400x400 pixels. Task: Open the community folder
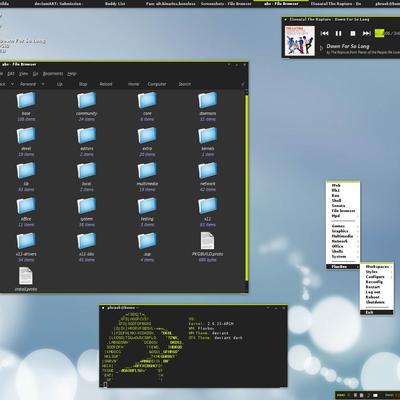pyautogui.click(x=87, y=101)
